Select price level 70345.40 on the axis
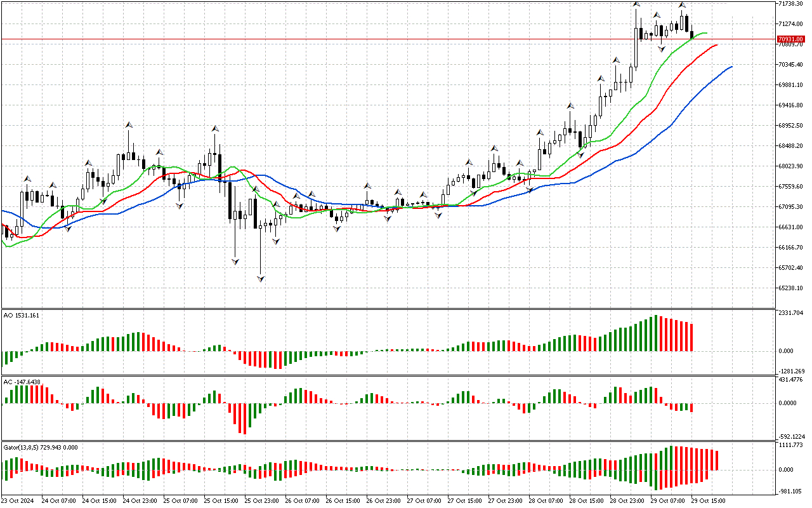This screenshot has height=508, width=812. [792, 65]
